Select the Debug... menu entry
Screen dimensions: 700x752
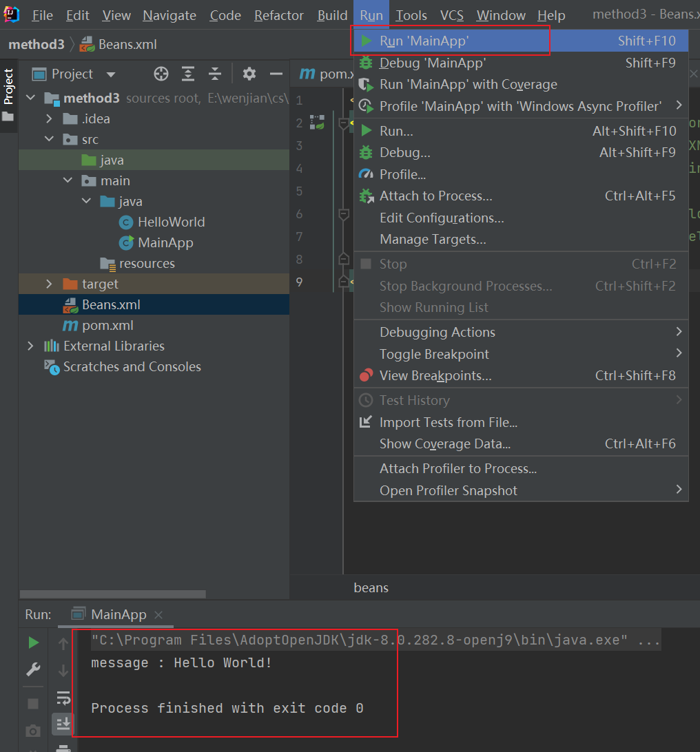521,152
